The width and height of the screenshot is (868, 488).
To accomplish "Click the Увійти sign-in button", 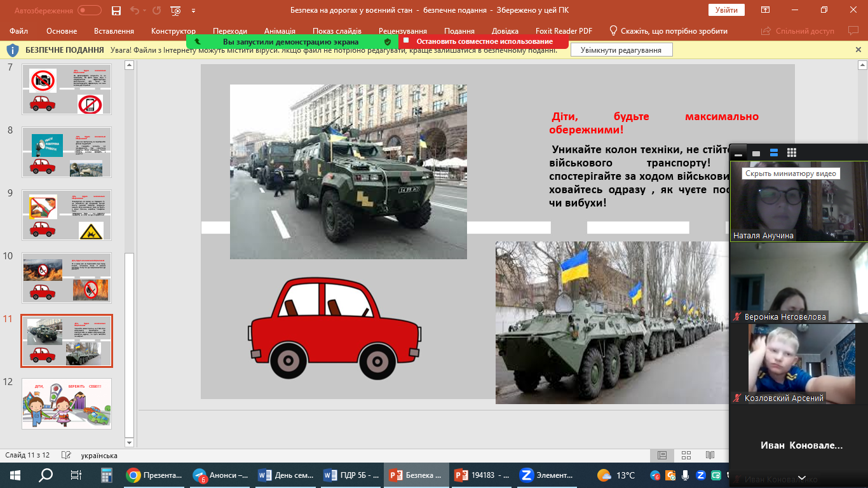I will click(x=726, y=10).
